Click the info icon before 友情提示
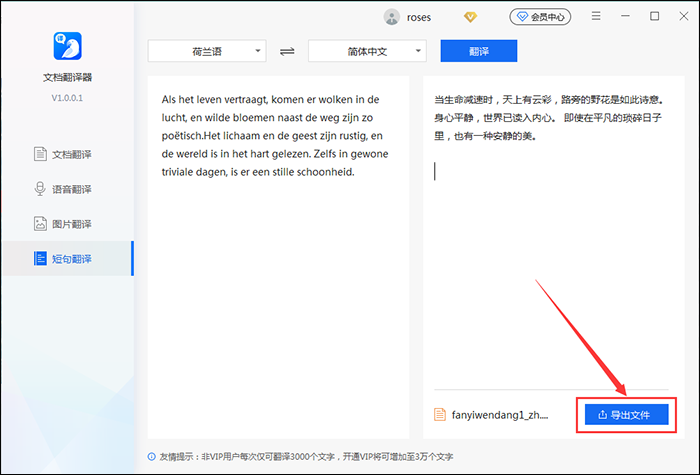This screenshot has width=700, height=475. pyautogui.click(x=152, y=457)
